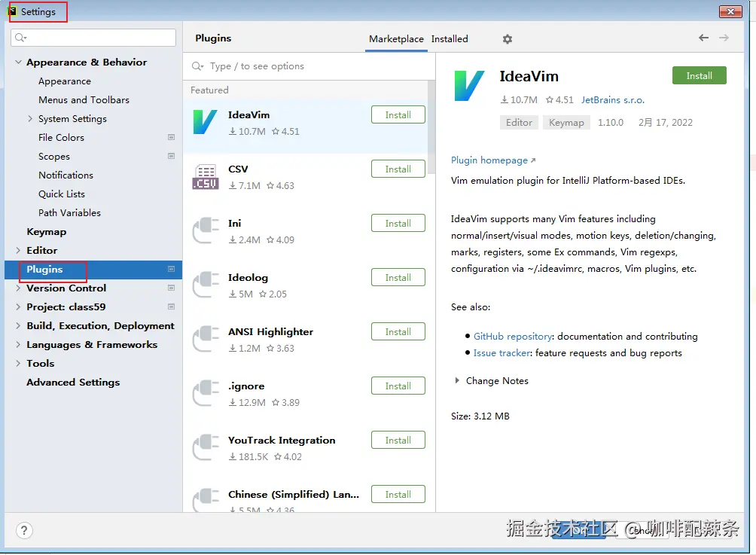Expand Languages & Frameworks section
Image resolution: width=756 pixels, height=555 pixels.
point(18,344)
